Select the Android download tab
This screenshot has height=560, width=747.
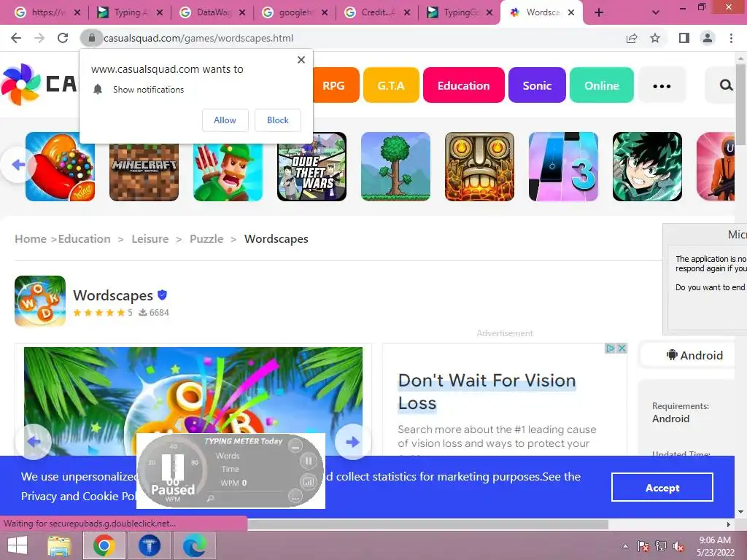click(694, 355)
